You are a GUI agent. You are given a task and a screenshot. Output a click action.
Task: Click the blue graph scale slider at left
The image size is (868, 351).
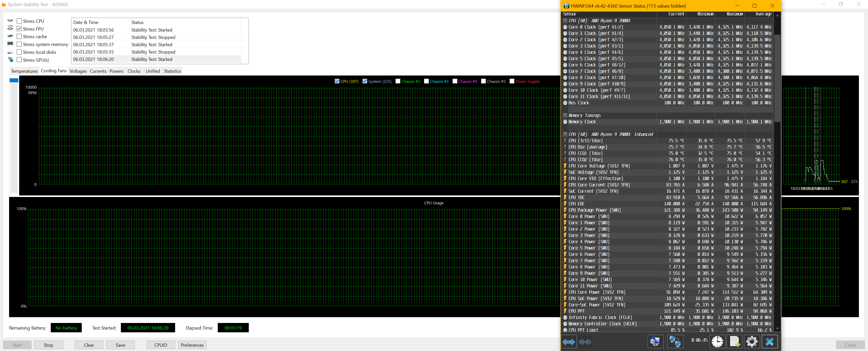tap(14, 80)
